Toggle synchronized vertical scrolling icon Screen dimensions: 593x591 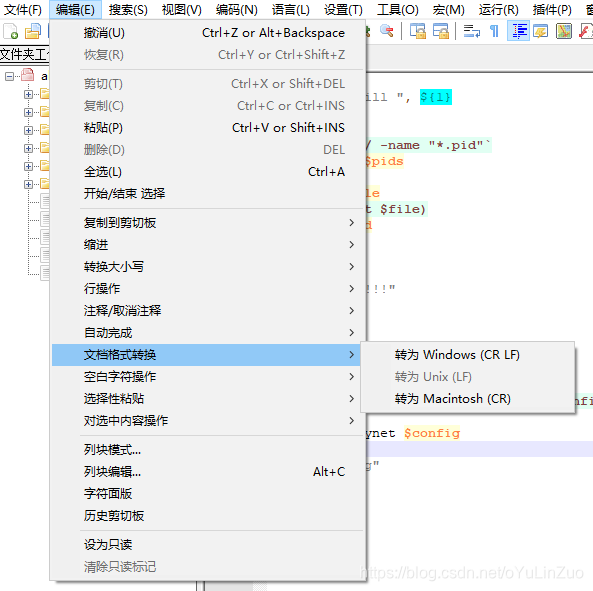tap(418, 31)
